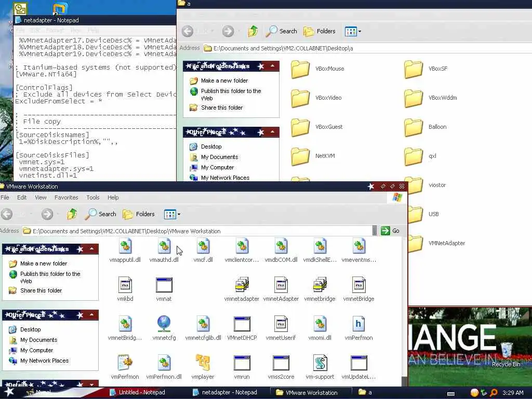This screenshot has height=399, width=532.
Task: Click Search in VMware Workstation toolbar
Action: click(100, 214)
